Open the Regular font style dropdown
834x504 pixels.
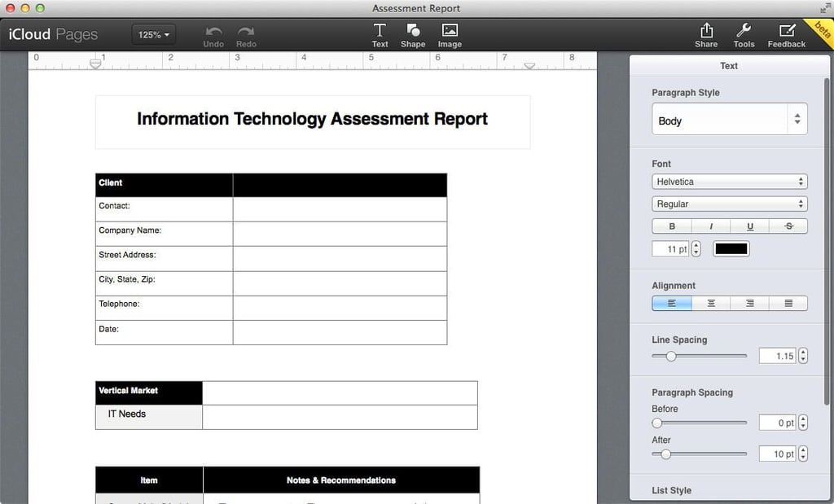coord(729,204)
